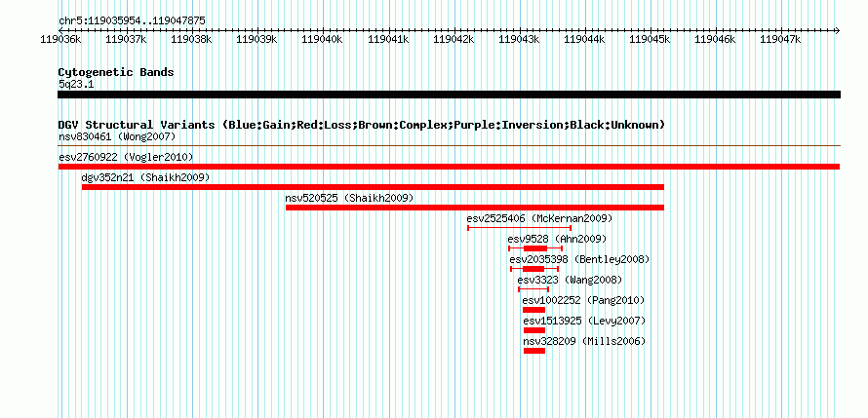Click the esv1513925 red bar
The width and height of the screenshot is (868, 418).
[534, 330]
